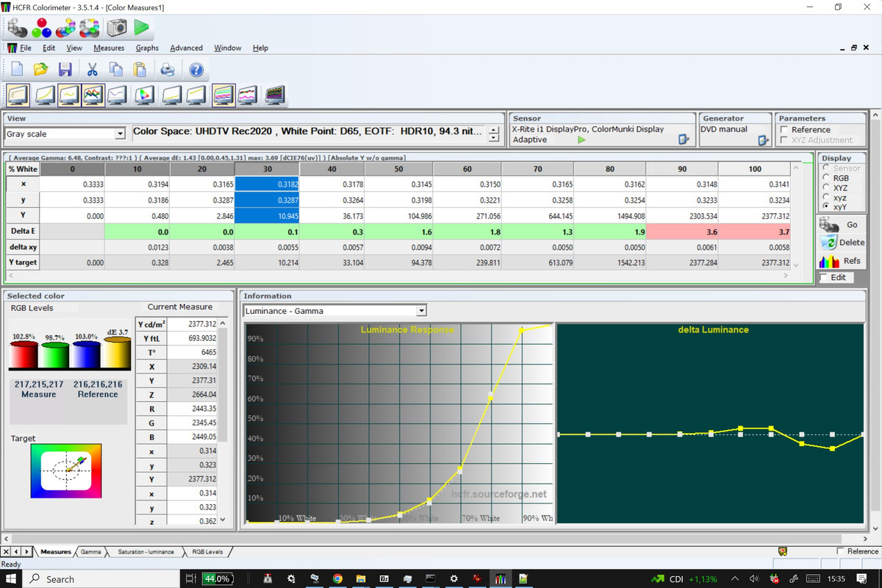Click the gray scale measure icon
Viewport: 882px width, 588px height.
18,28
